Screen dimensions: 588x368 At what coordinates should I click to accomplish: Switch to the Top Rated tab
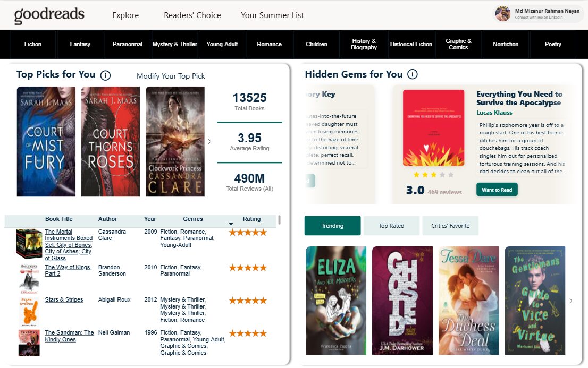click(391, 226)
